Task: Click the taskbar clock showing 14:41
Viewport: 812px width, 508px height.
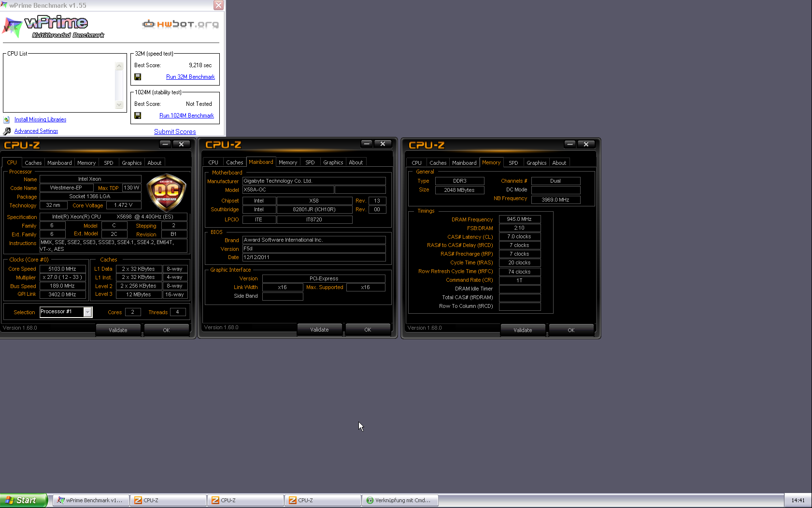Action: coord(798,500)
